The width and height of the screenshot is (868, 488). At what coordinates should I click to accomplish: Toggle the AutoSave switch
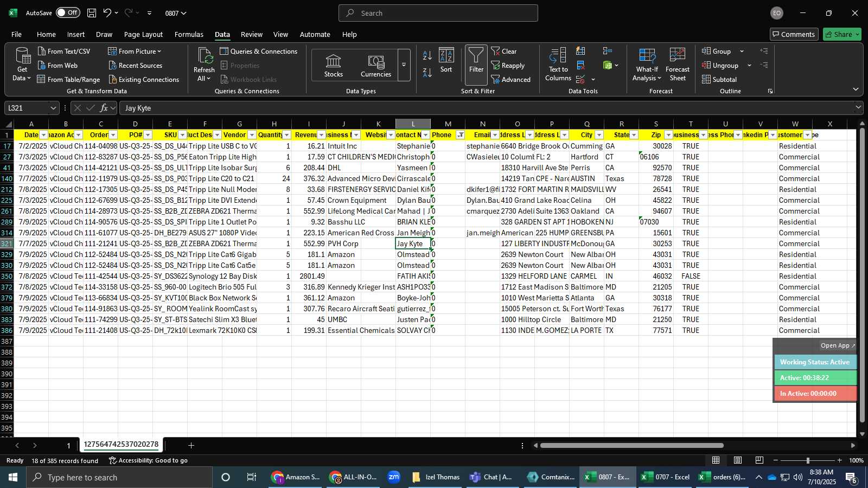pos(68,12)
